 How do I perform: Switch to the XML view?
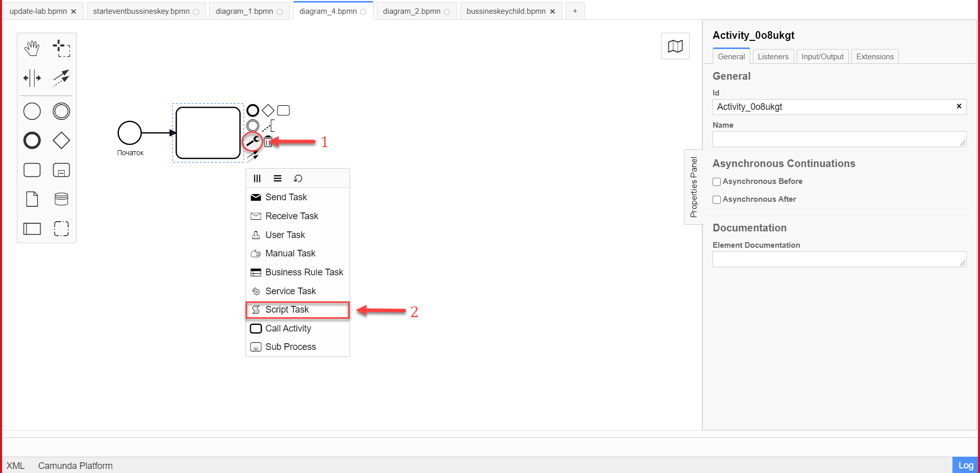[x=15, y=466]
